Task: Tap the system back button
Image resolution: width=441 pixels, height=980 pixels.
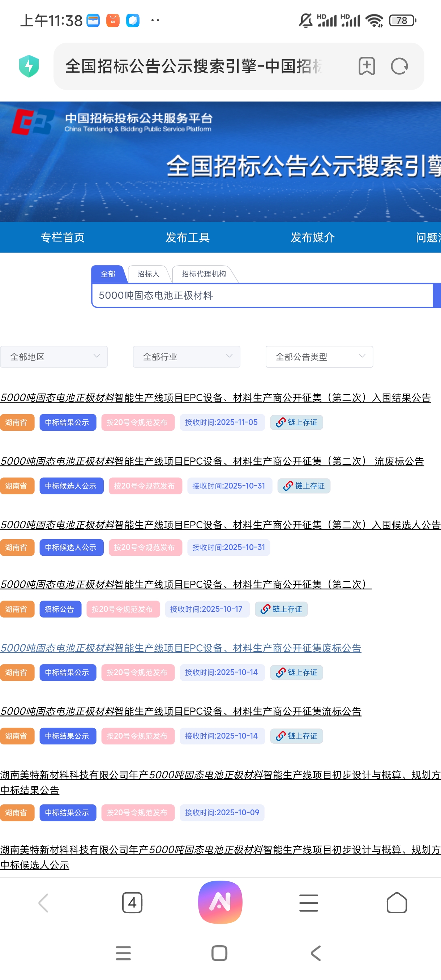Action: click(316, 953)
